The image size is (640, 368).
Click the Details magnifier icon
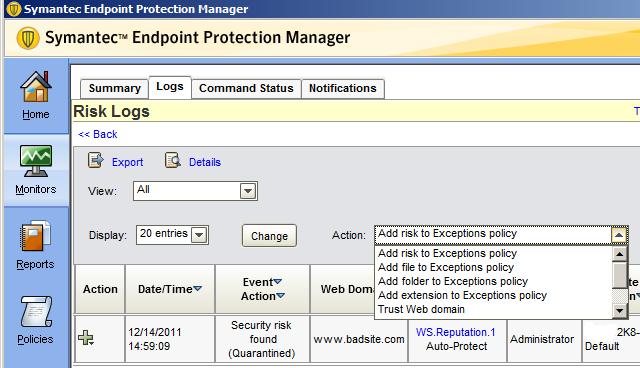tap(173, 161)
